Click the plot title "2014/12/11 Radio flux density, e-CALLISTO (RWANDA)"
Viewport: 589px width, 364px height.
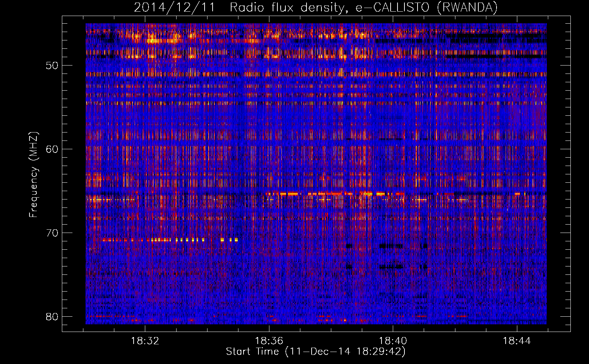pos(316,7)
